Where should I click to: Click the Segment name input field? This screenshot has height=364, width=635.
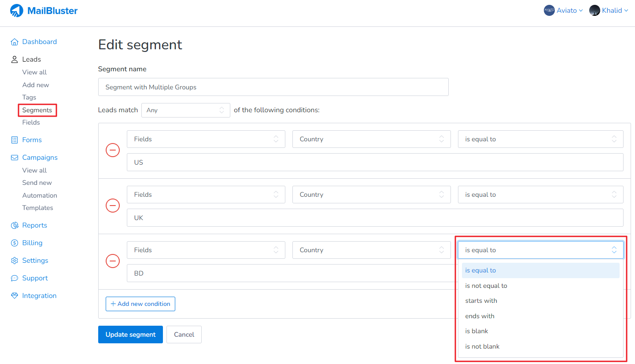click(273, 87)
